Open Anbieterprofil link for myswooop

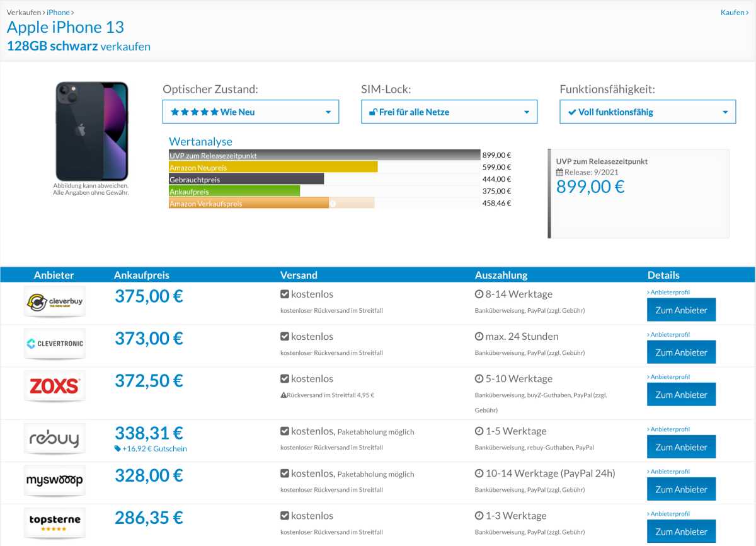point(668,472)
